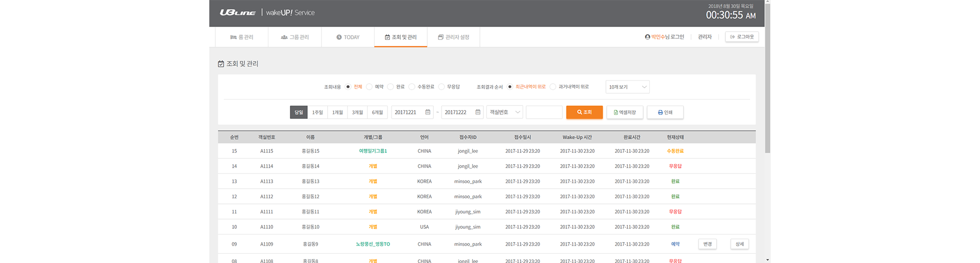Click the Wake-Up 시간 column header
This screenshot has width=980, height=263.
(x=577, y=137)
